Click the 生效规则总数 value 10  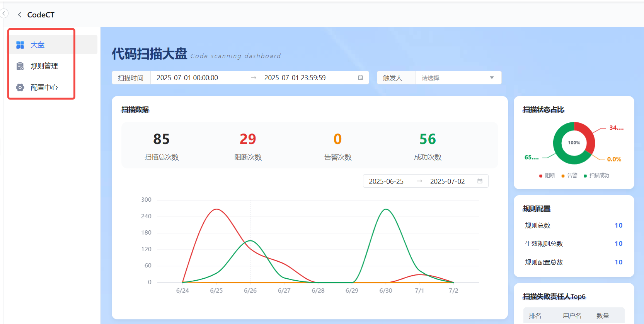[x=618, y=243]
